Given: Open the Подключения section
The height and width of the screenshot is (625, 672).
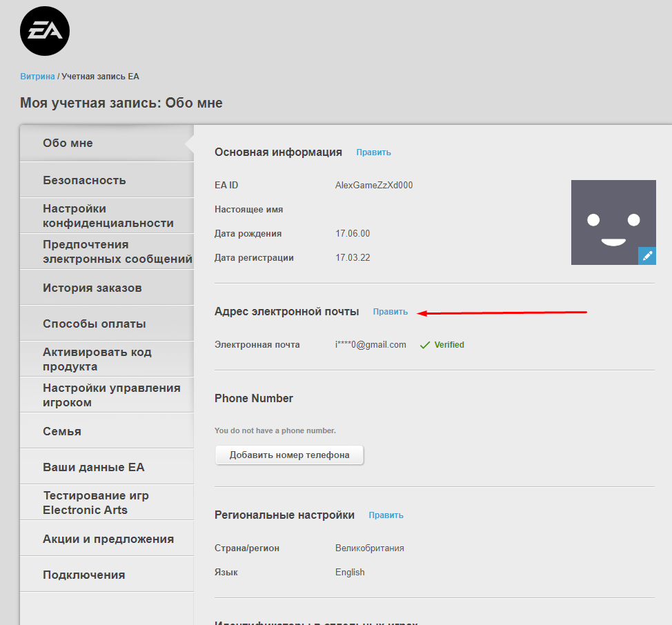Looking at the screenshot, I should click(107, 575).
